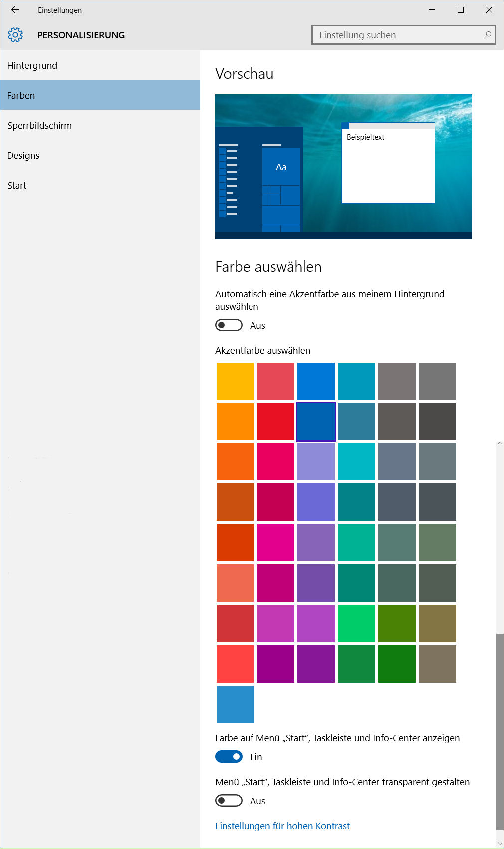The height and width of the screenshot is (849, 504).
Task: Go to the Designs section
Action: point(23,155)
